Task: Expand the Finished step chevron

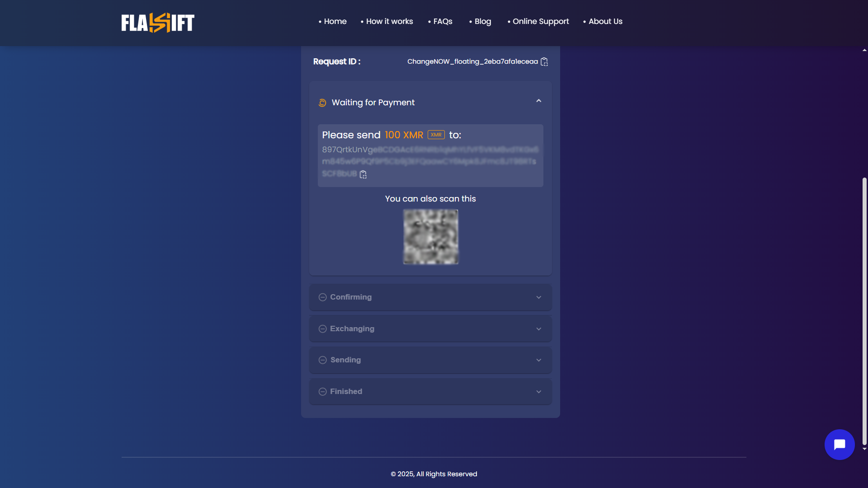Action: (538, 392)
